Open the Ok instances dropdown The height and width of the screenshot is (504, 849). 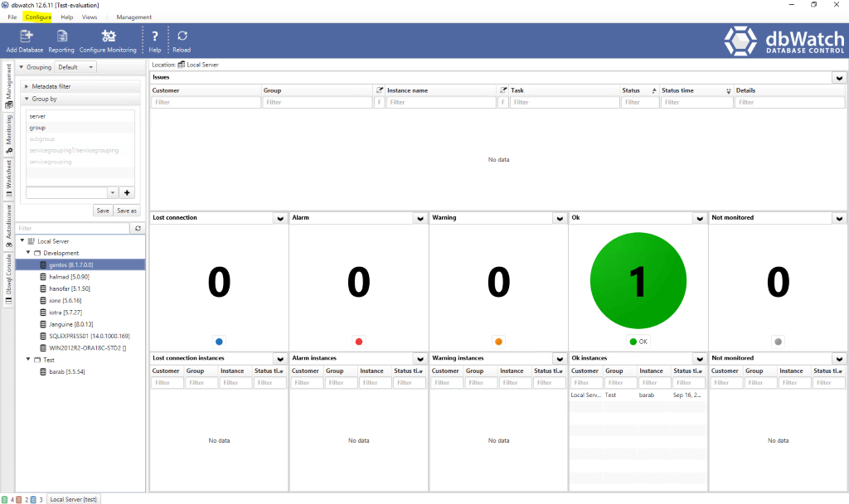(700, 359)
